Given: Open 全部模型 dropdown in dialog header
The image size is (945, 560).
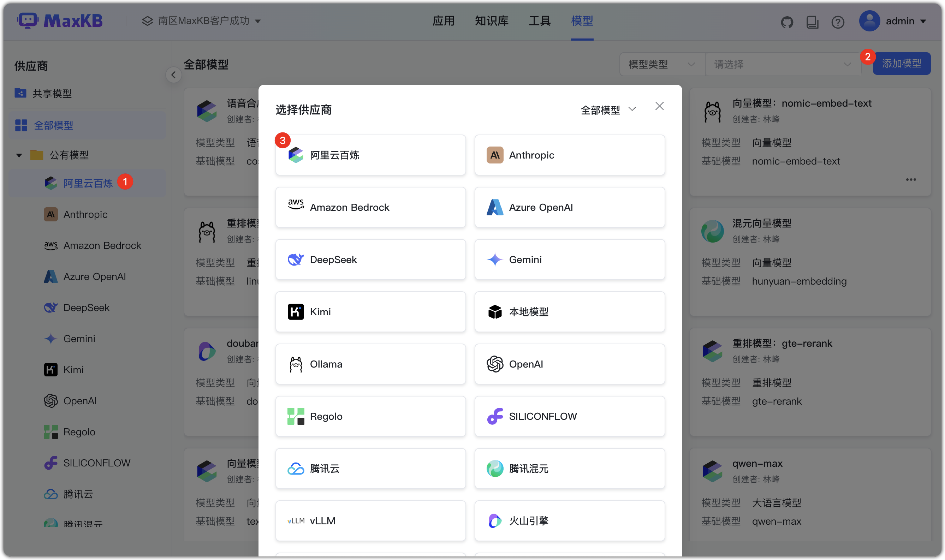Looking at the screenshot, I should tap(608, 109).
